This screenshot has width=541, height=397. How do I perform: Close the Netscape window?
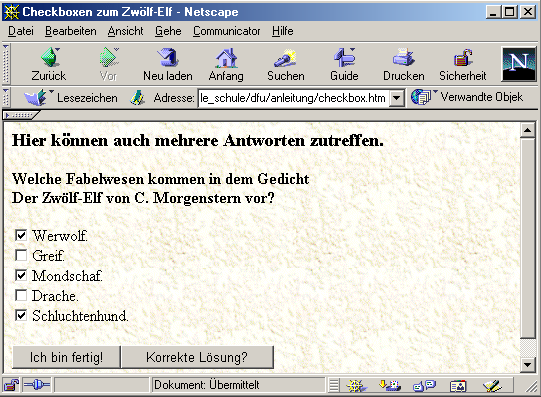tap(528, 12)
